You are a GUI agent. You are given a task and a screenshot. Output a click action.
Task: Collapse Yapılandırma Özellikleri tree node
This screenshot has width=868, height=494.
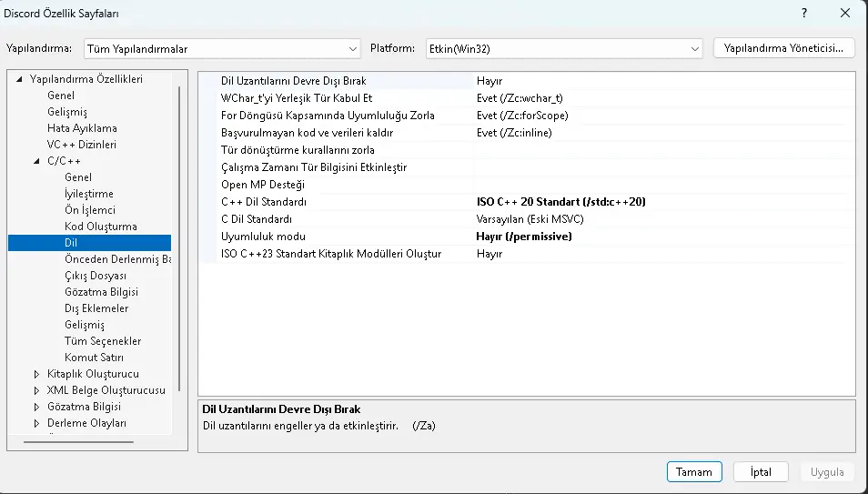[19, 79]
